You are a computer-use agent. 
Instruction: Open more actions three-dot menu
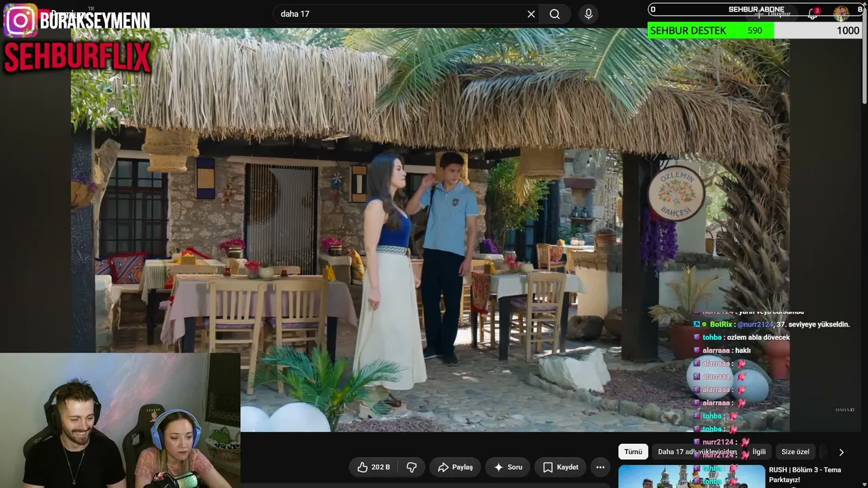click(x=600, y=467)
